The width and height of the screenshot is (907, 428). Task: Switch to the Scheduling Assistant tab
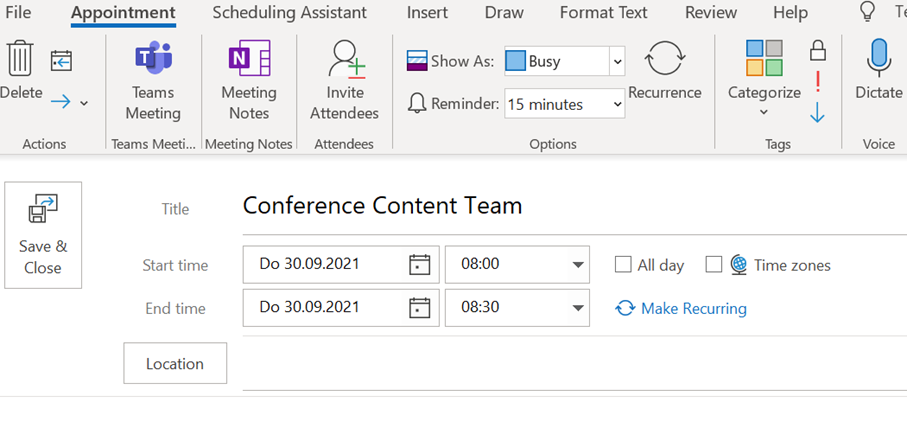click(x=289, y=13)
